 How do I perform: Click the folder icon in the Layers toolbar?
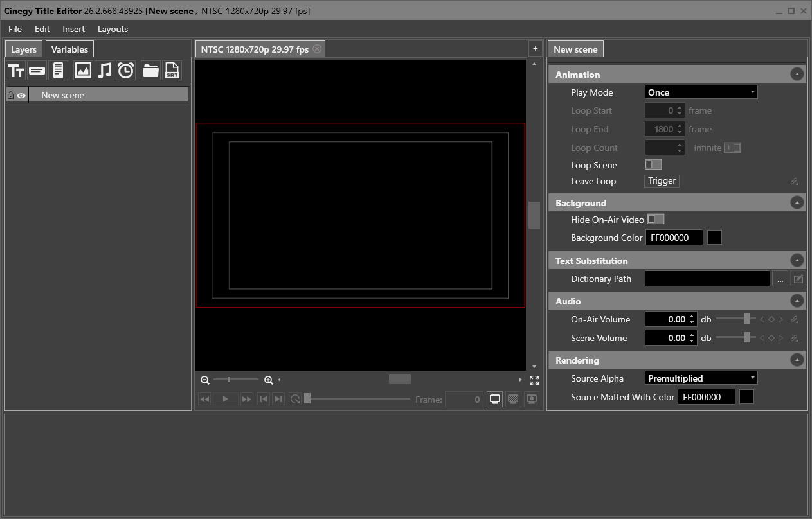150,71
